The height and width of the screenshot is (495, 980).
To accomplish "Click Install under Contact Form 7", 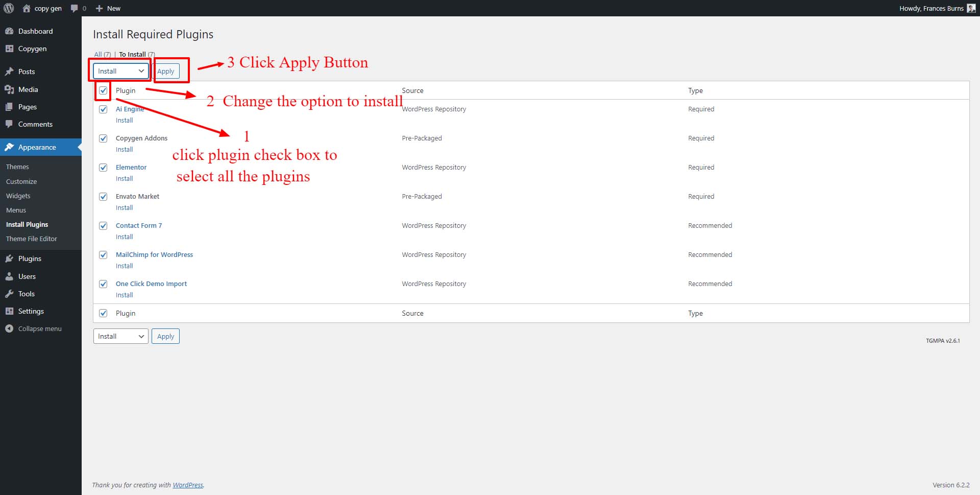I will (x=124, y=237).
